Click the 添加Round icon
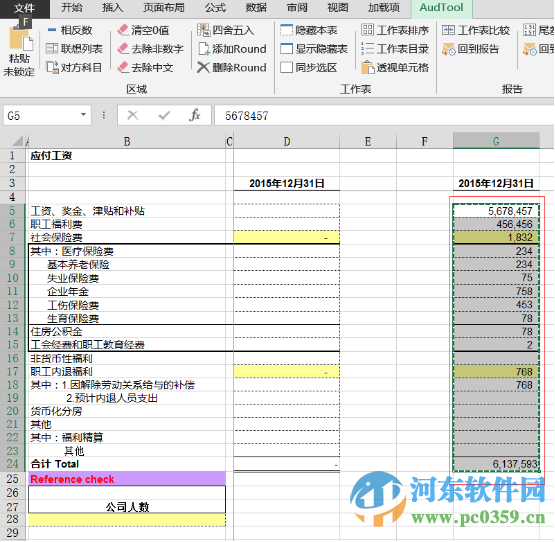The width and height of the screenshot is (555, 542). [x=204, y=49]
